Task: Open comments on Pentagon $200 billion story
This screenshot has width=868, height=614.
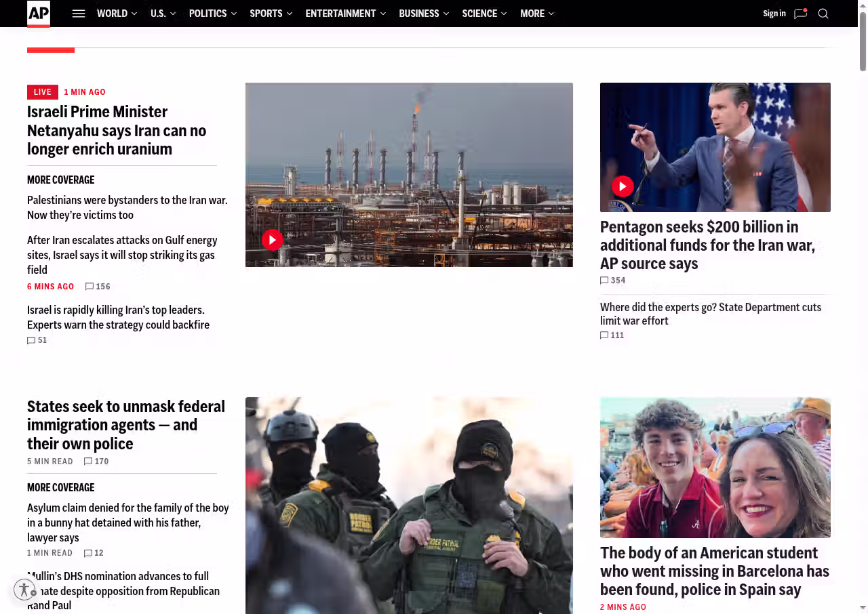Action: [612, 281]
